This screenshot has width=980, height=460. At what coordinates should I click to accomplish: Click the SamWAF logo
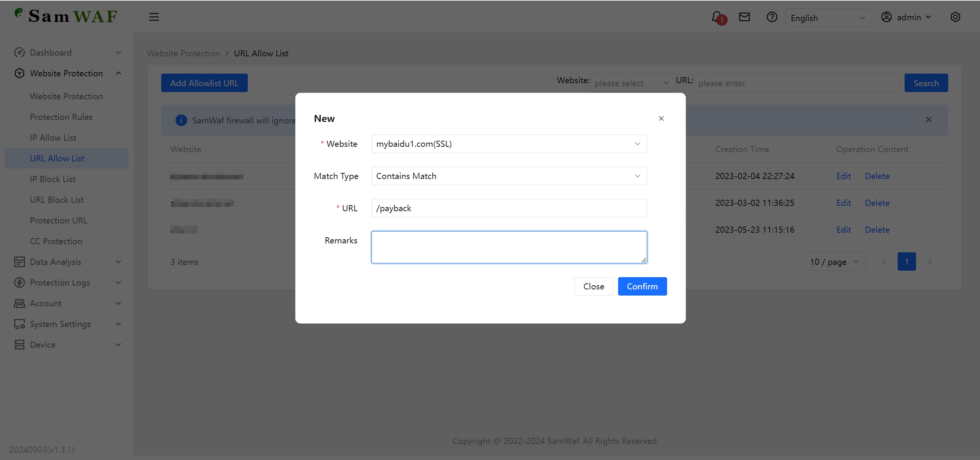pos(65,16)
